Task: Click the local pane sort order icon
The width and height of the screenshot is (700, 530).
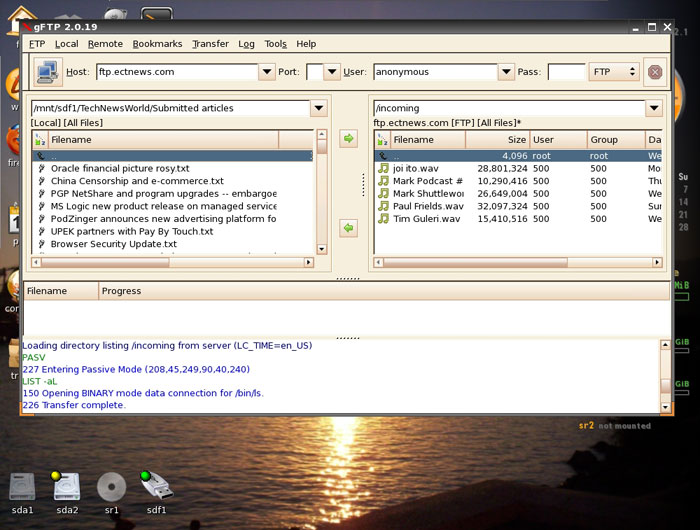Action: point(40,140)
